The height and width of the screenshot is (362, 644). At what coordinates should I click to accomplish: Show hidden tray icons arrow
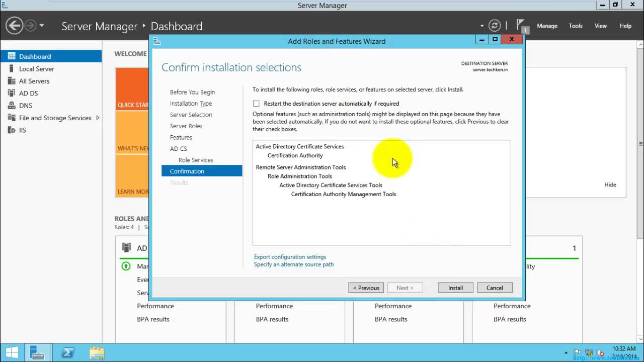point(566,353)
